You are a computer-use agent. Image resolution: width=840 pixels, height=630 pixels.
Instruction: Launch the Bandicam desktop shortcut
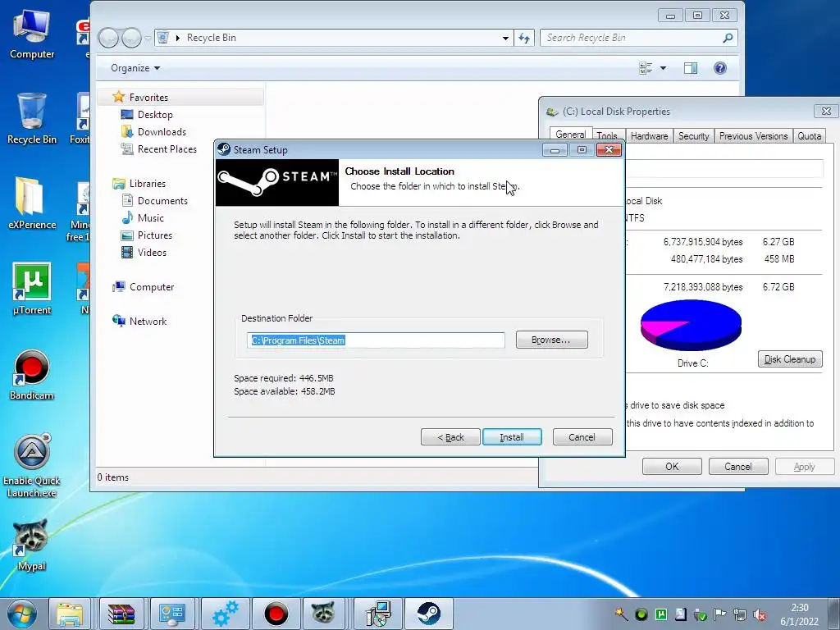click(32, 375)
